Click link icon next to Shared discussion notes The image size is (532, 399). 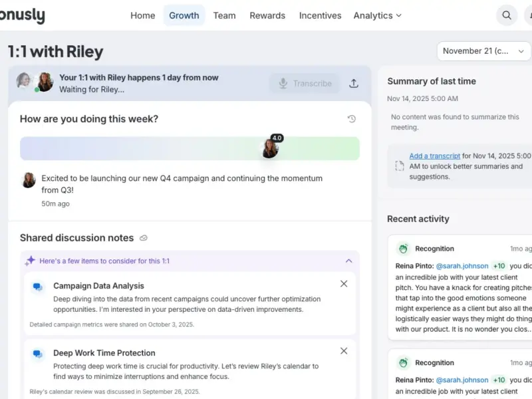(144, 238)
